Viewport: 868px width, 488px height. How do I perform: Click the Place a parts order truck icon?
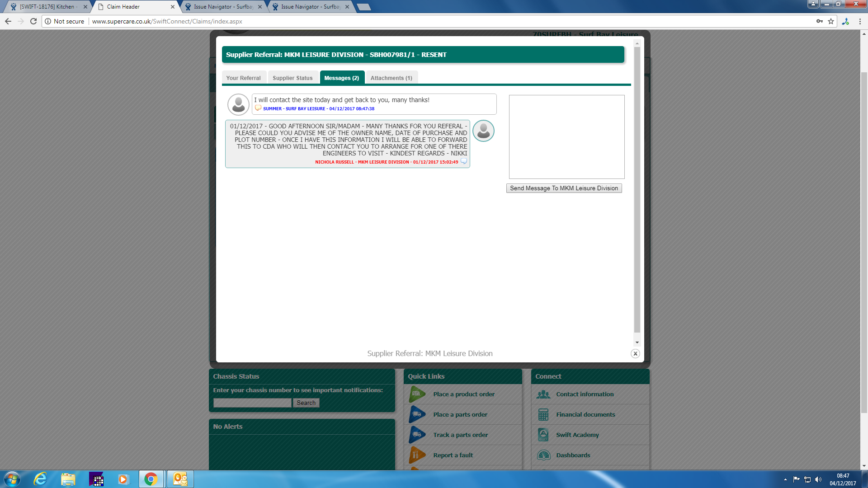[x=417, y=414]
